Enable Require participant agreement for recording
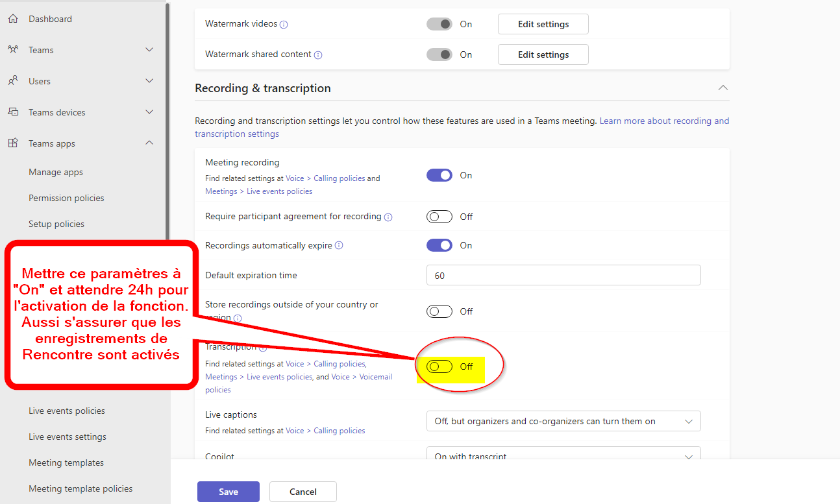 pyautogui.click(x=439, y=217)
